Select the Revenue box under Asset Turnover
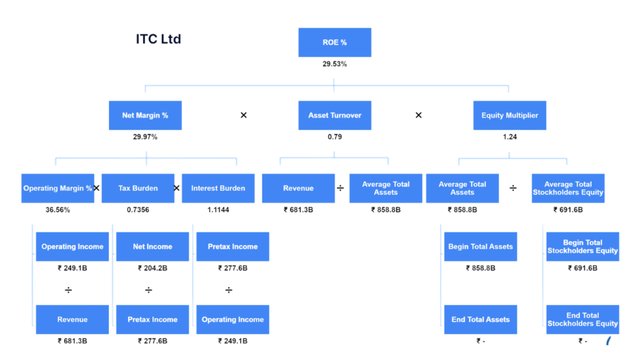 point(298,188)
